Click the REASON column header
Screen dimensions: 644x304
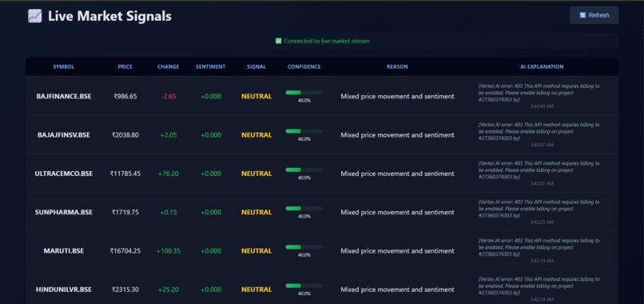(397, 66)
